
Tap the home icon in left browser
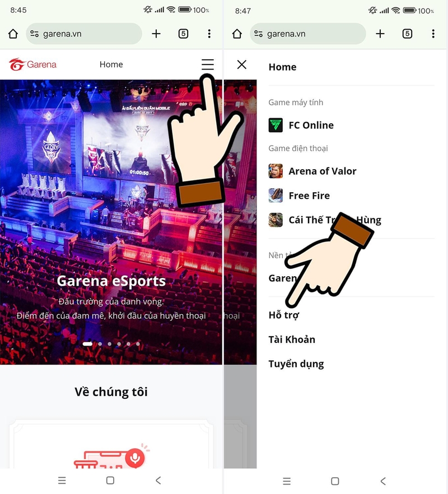click(13, 34)
